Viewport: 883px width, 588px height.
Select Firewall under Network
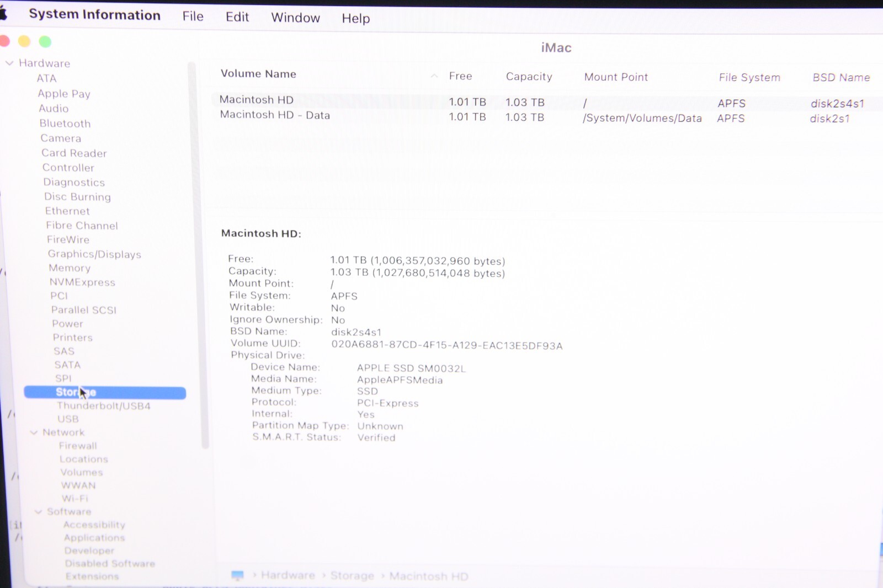pyautogui.click(x=78, y=446)
